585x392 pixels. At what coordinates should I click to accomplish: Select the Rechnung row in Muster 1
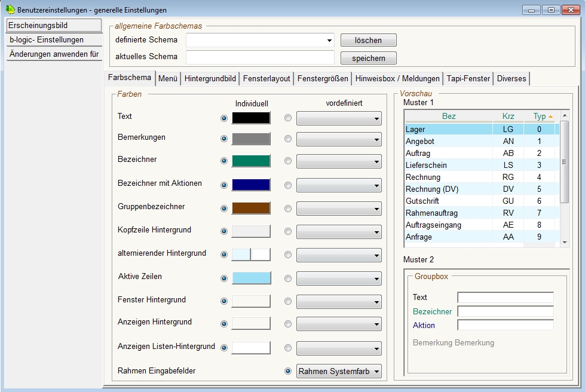pyautogui.click(x=448, y=177)
